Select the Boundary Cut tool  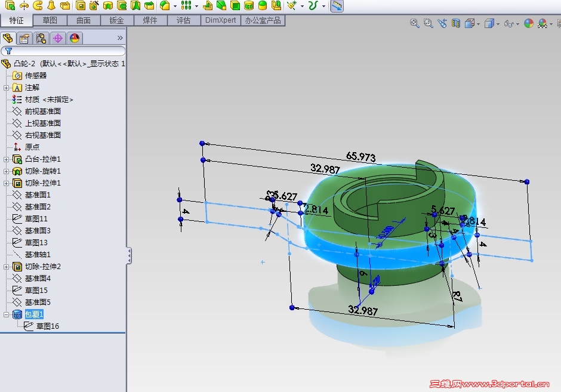[x=149, y=5]
